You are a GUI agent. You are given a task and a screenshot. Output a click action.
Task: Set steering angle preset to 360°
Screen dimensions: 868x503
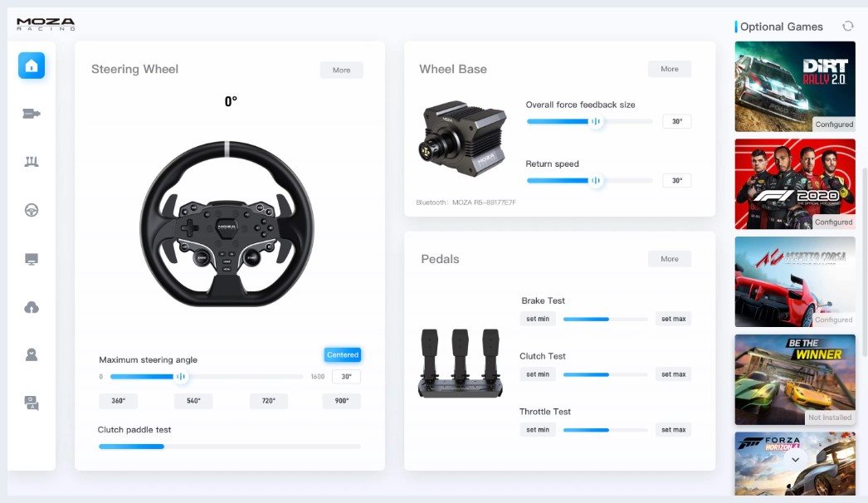click(119, 401)
